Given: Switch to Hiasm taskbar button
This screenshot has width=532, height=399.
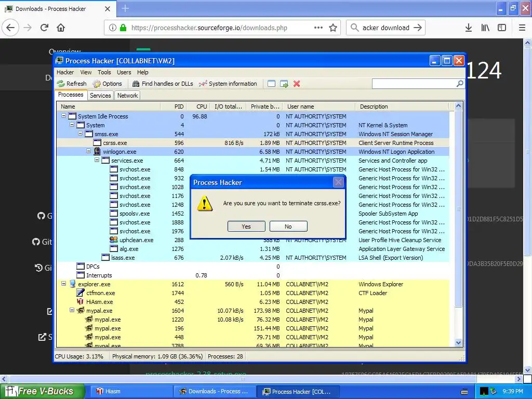Looking at the screenshot, I should tap(130, 392).
